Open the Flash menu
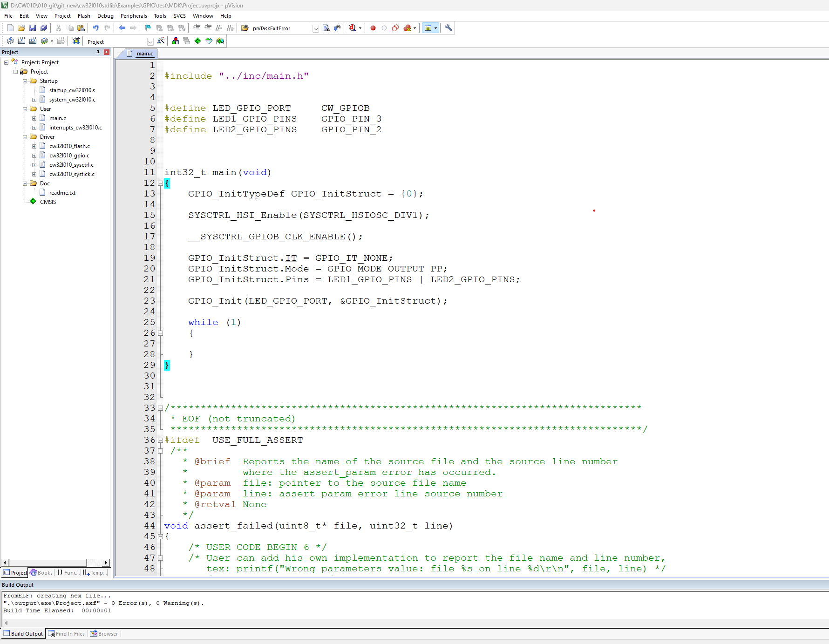 pos(84,16)
